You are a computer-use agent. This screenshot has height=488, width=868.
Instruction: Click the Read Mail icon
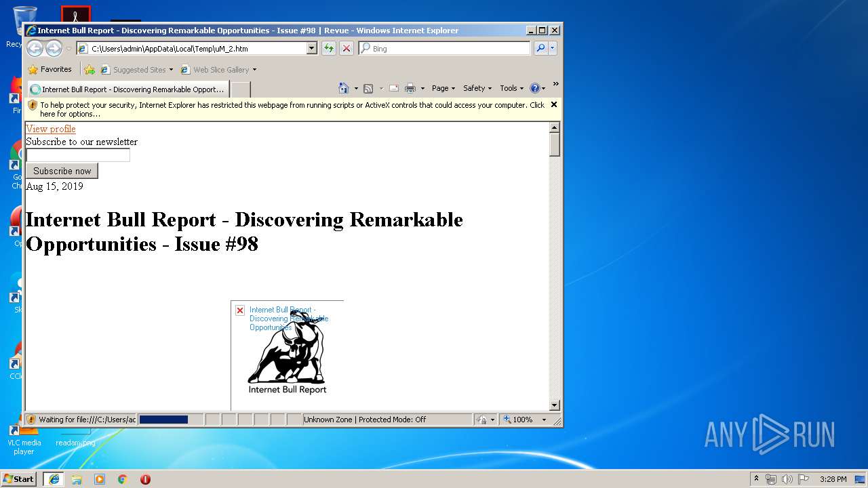click(x=393, y=88)
